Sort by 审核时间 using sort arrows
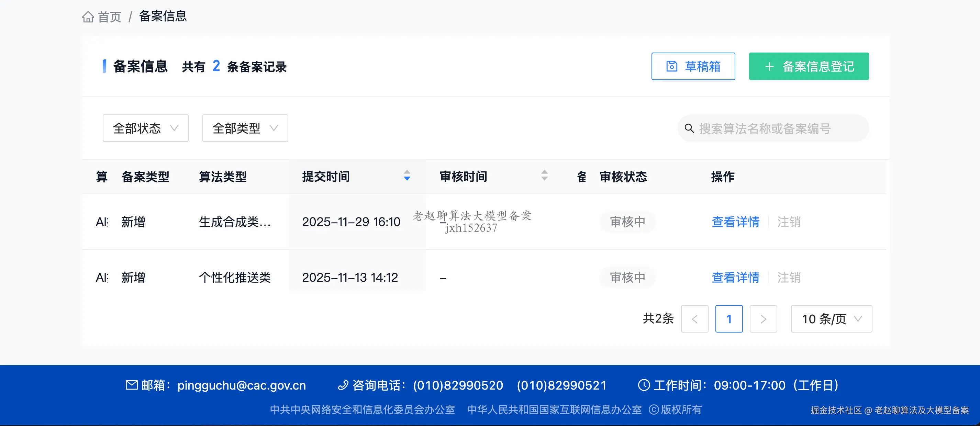The width and height of the screenshot is (980, 426). coord(544,175)
